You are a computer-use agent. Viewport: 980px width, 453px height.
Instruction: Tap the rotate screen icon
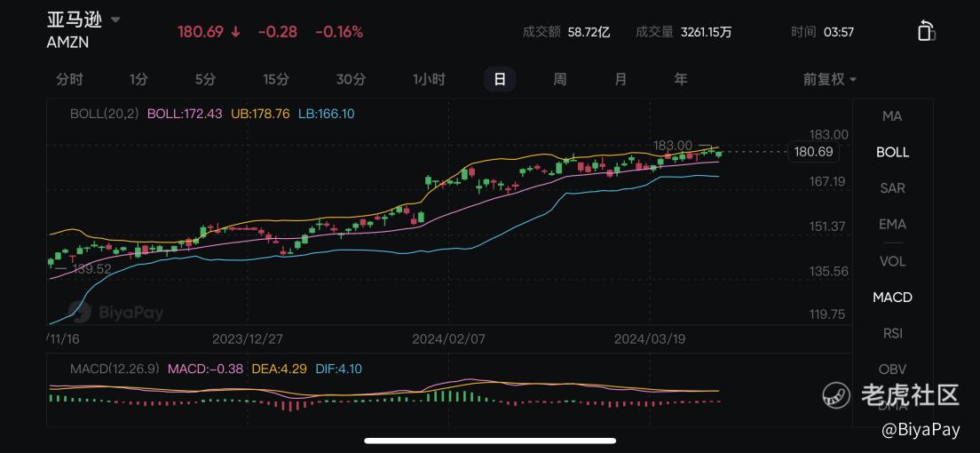[926, 31]
